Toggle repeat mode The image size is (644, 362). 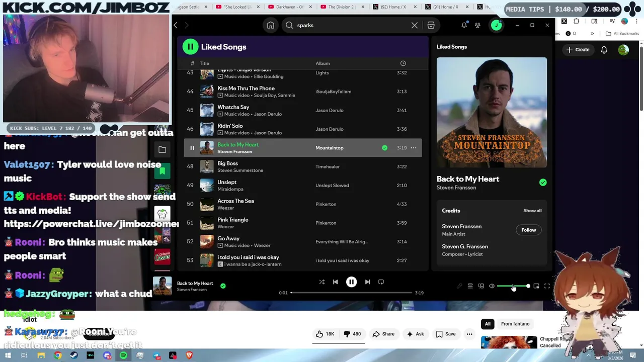381,282
